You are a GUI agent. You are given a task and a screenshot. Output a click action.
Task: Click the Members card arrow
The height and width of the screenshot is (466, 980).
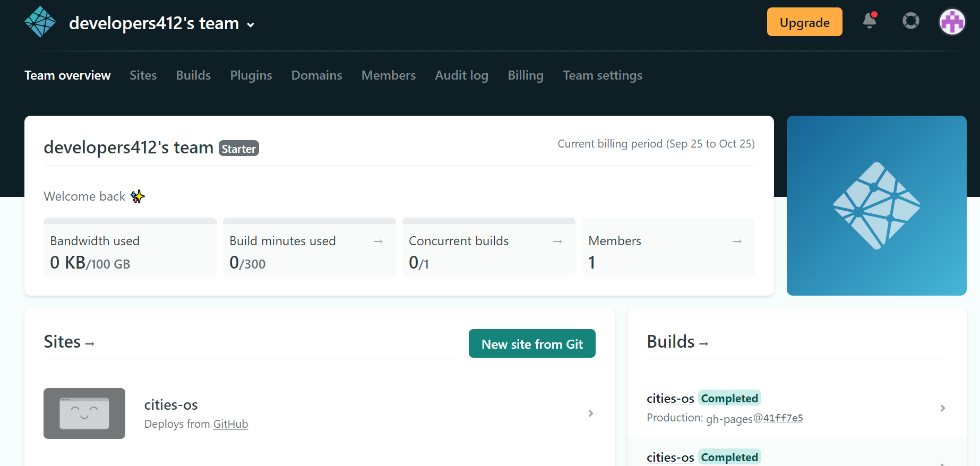[x=737, y=241]
